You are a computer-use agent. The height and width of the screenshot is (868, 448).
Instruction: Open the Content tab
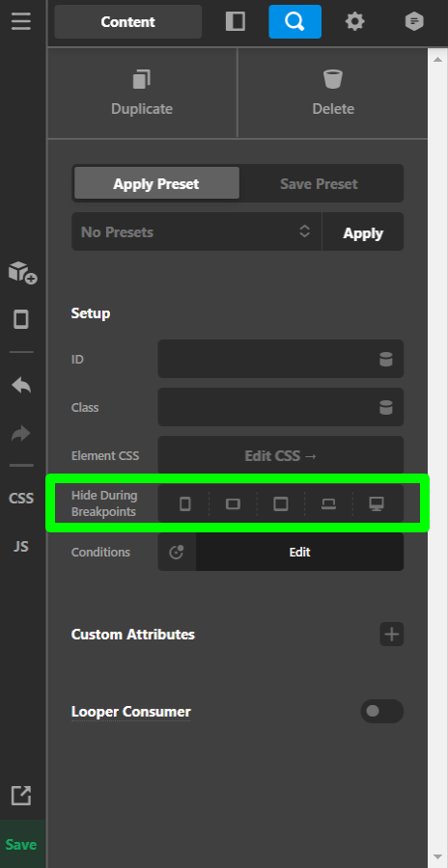(x=128, y=21)
